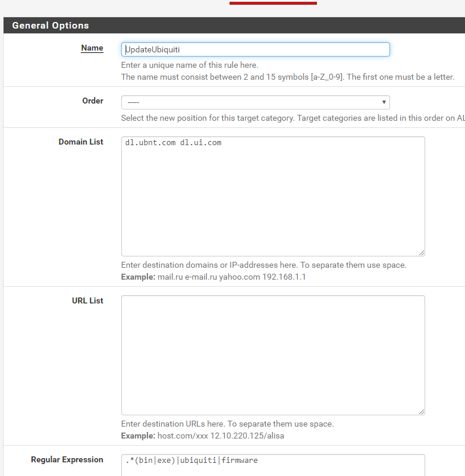Screen dimensions: 465x476
Task: Click the text 'Enter destination URLs here'
Action: [x=173, y=424]
